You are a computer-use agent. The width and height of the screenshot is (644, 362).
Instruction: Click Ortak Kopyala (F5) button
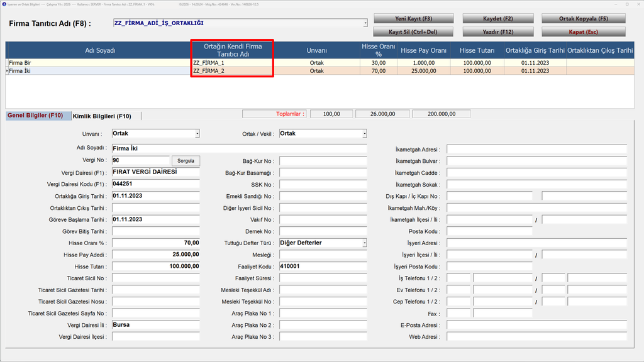583,18
